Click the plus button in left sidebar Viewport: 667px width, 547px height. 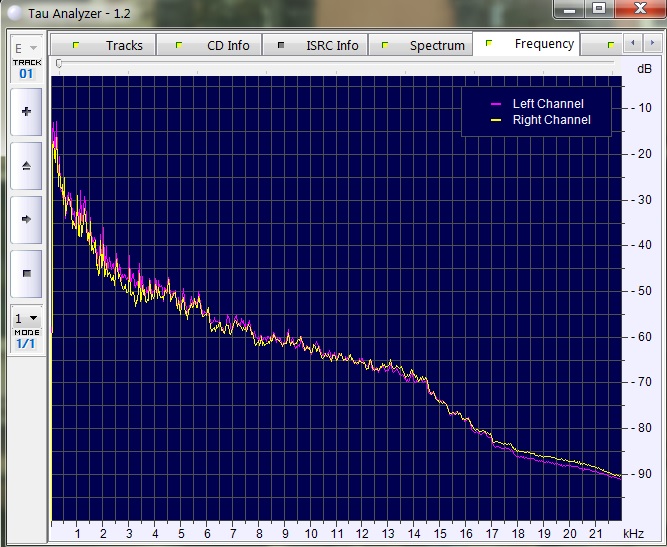pos(26,112)
